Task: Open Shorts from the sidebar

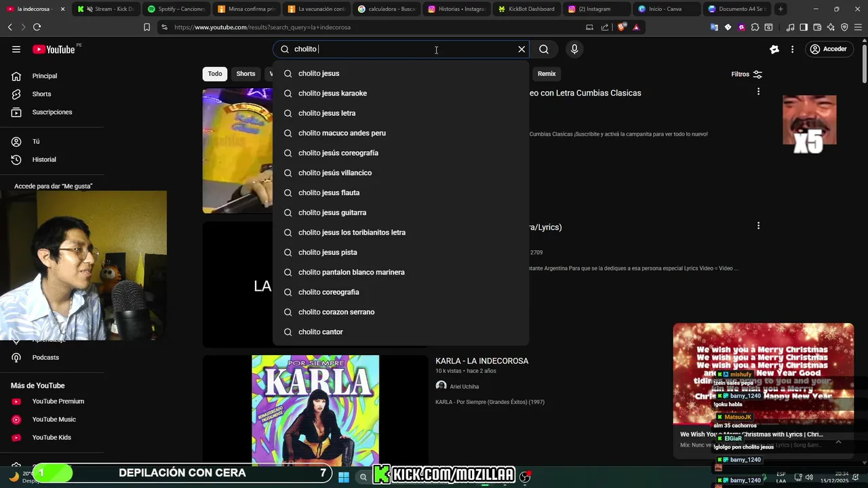Action: pos(41,94)
